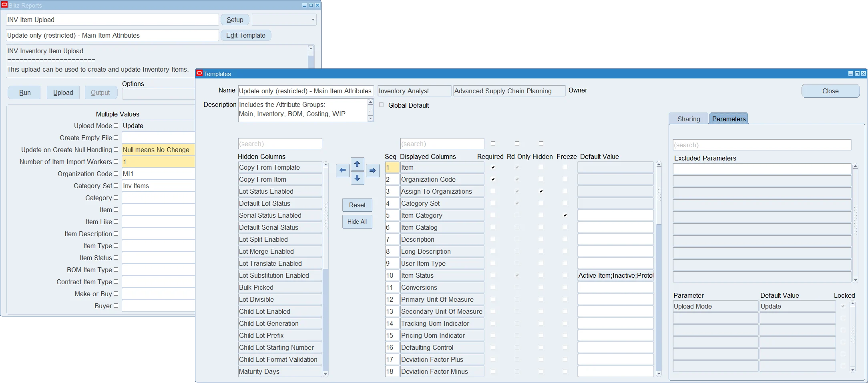Click the Setup button

(x=235, y=20)
